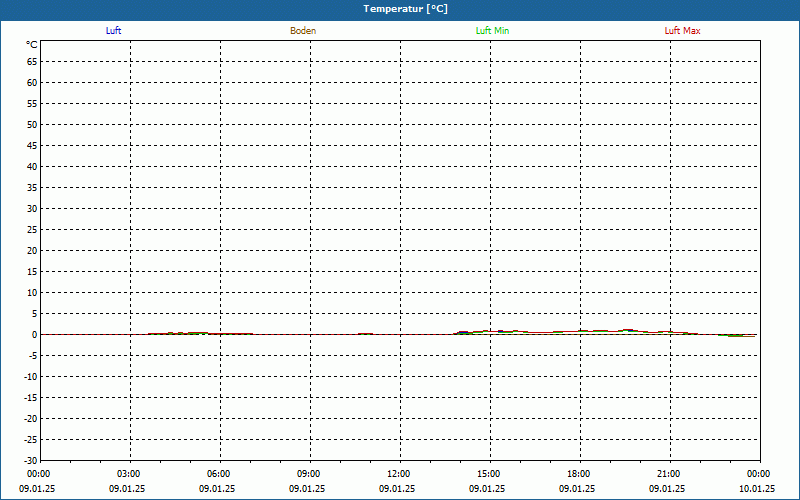
Task: Click the 5 y-axis value
Action: point(35,314)
